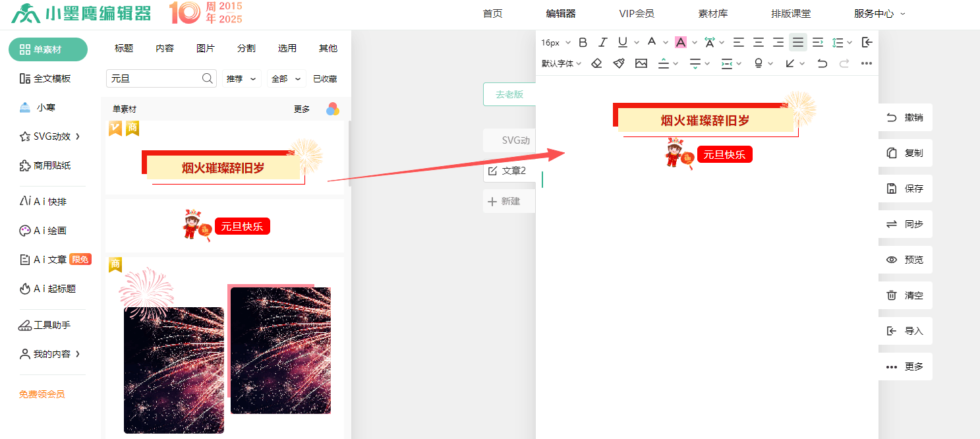The image size is (980, 439).
Task: Pick the pink text highlight color
Action: click(x=681, y=42)
